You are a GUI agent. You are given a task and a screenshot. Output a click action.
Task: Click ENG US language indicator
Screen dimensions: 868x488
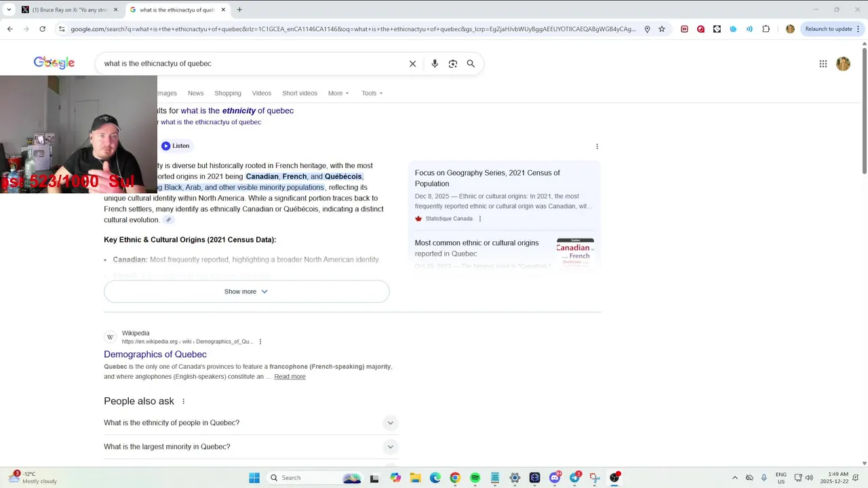[x=781, y=478]
